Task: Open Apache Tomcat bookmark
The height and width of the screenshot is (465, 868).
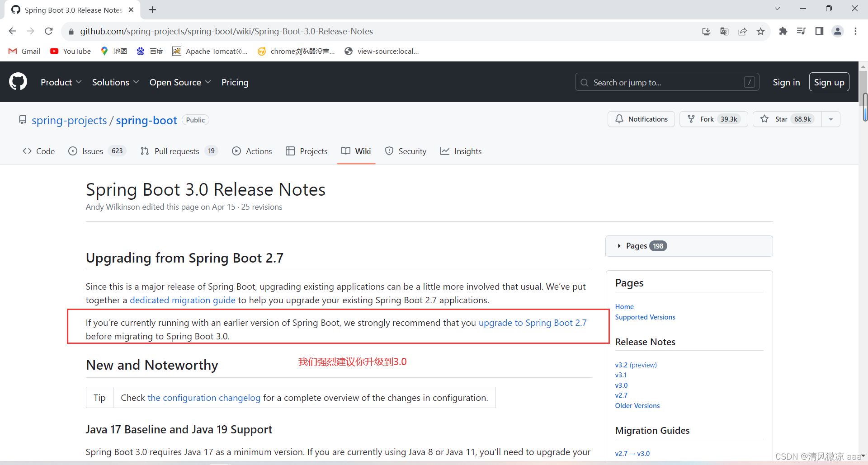Action: coord(210,51)
